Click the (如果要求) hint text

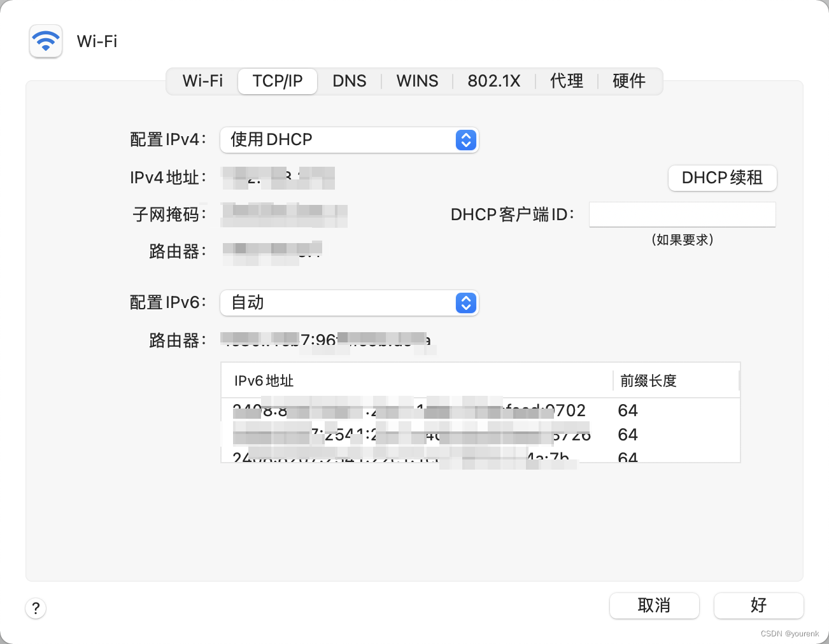coord(683,240)
